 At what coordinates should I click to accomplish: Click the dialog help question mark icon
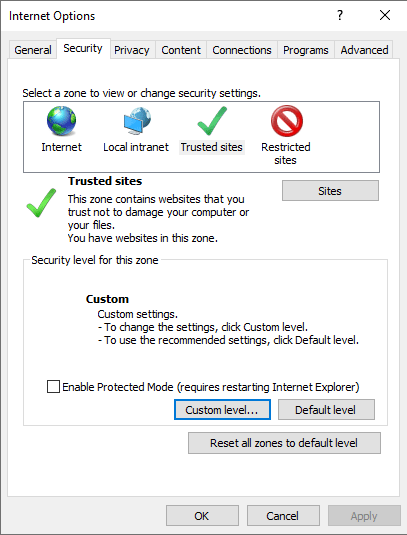pos(340,15)
